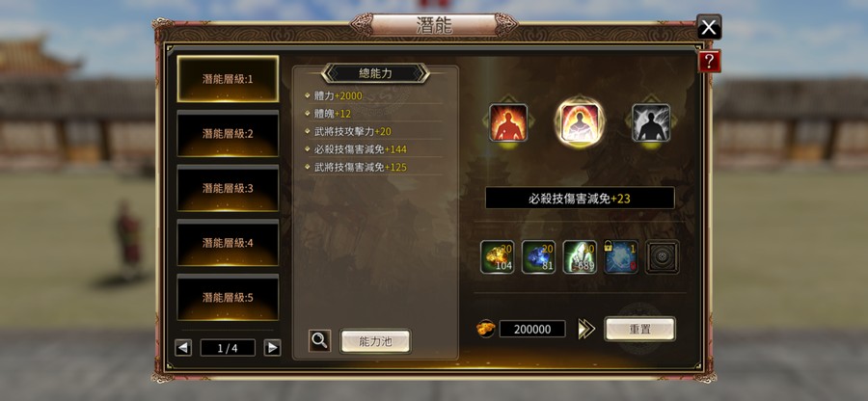Select the gray silhouette potential icon

coord(652,122)
